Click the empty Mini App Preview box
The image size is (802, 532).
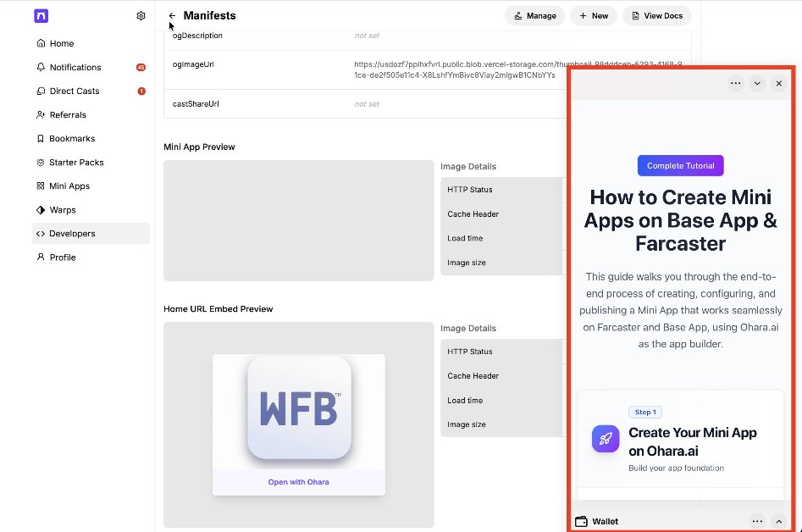pos(299,220)
